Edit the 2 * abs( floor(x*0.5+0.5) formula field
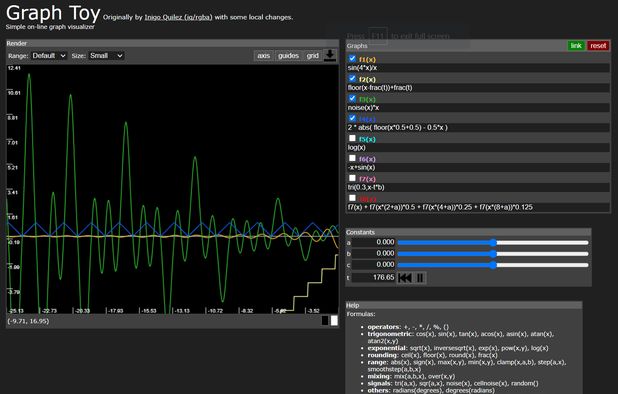Image resolution: width=618 pixels, height=394 pixels. pyautogui.click(x=478, y=128)
